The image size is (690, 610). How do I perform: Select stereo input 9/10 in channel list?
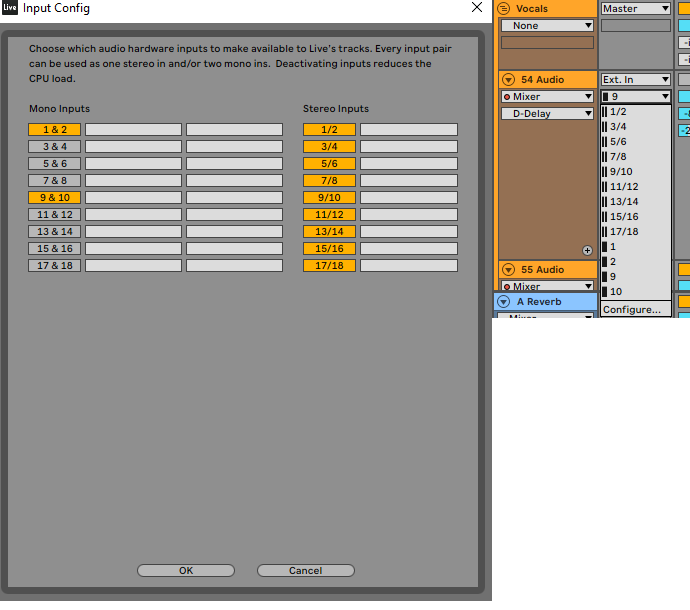click(636, 172)
